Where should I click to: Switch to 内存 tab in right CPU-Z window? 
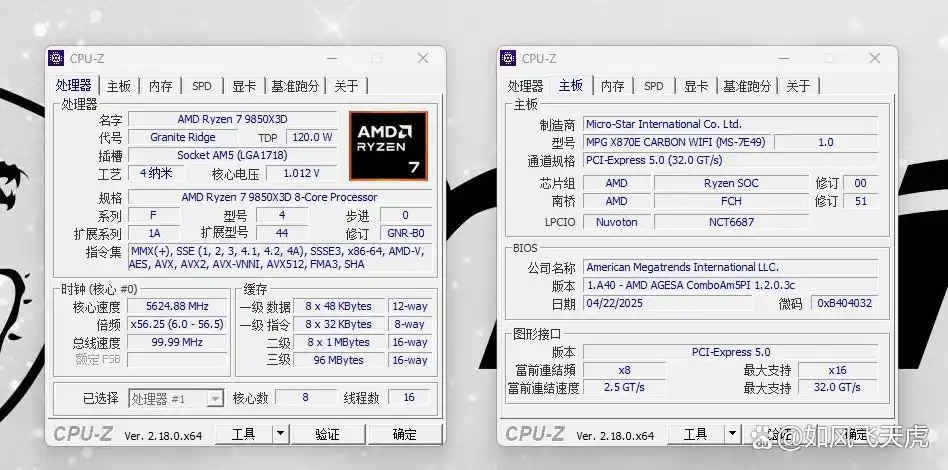[612, 86]
